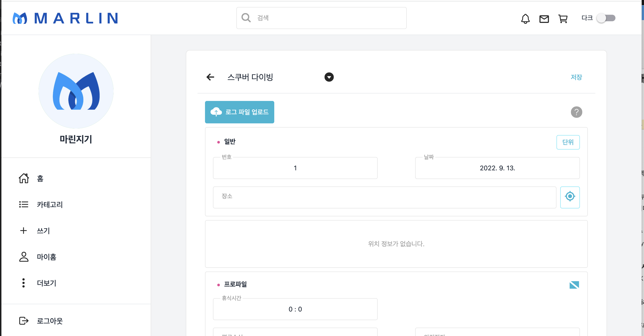Open the 날짜 date picker field
The width and height of the screenshot is (644, 336).
click(497, 168)
